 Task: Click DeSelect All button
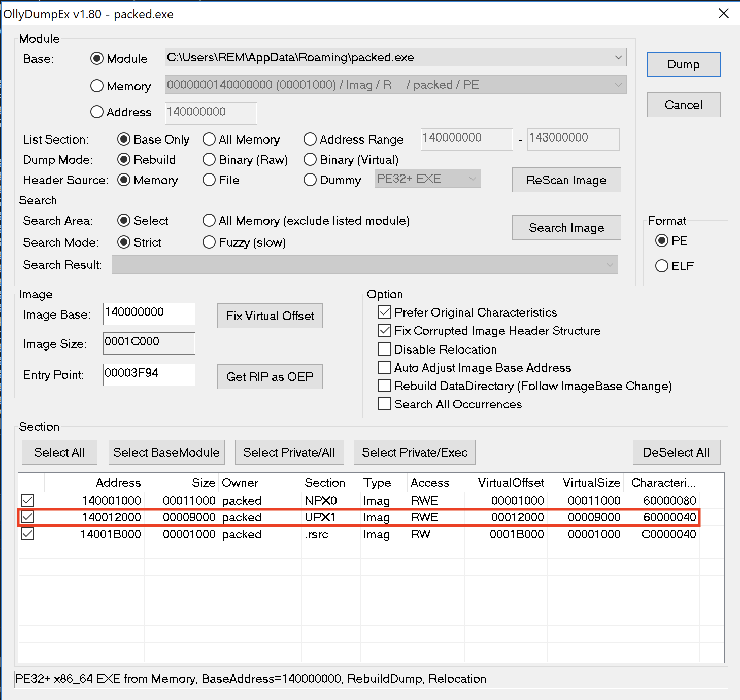pos(676,452)
